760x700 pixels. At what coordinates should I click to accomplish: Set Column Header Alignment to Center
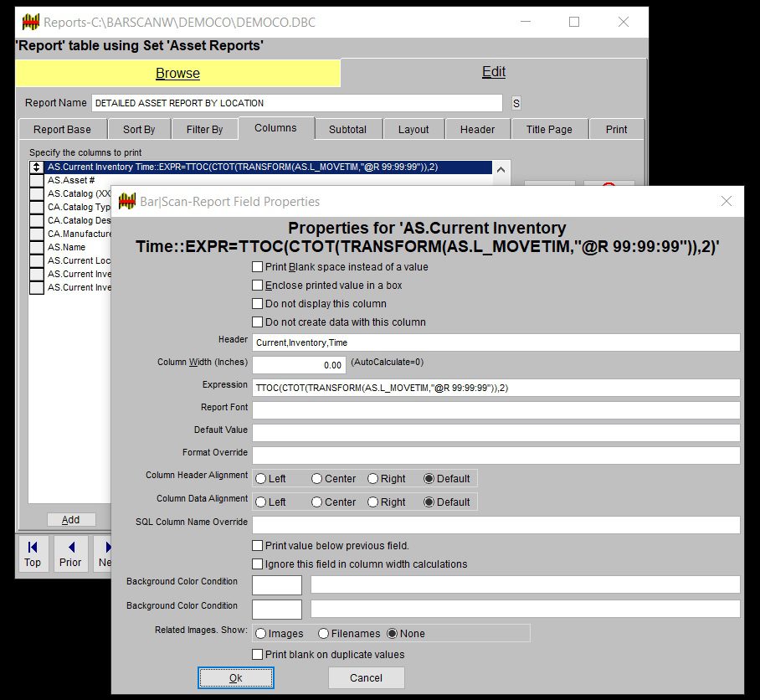[x=333, y=478]
